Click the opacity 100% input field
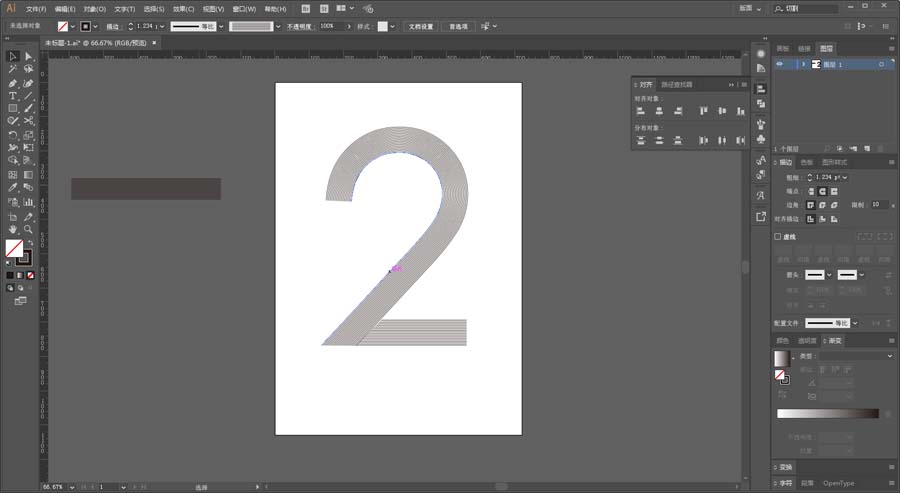The image size is (900, 493). point(332,26)
